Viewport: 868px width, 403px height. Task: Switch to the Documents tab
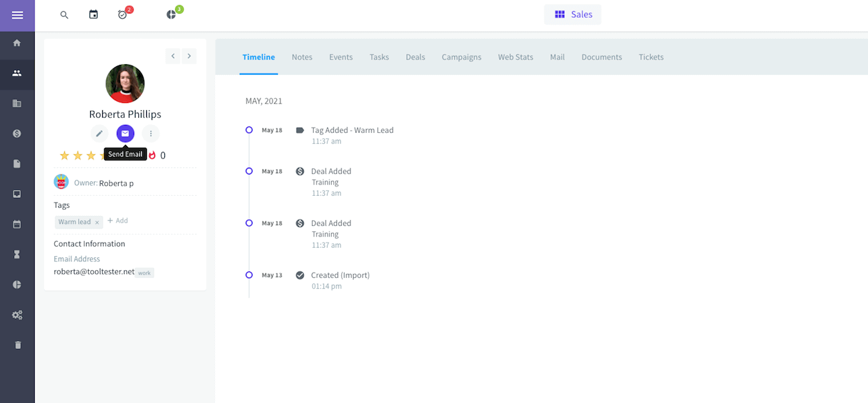(x=602, y=57)
